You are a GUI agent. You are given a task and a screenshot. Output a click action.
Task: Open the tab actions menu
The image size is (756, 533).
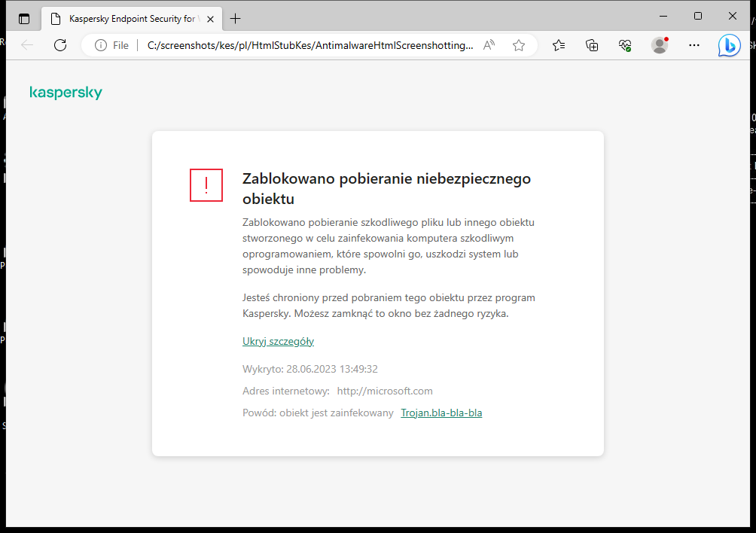click(24, 18)
